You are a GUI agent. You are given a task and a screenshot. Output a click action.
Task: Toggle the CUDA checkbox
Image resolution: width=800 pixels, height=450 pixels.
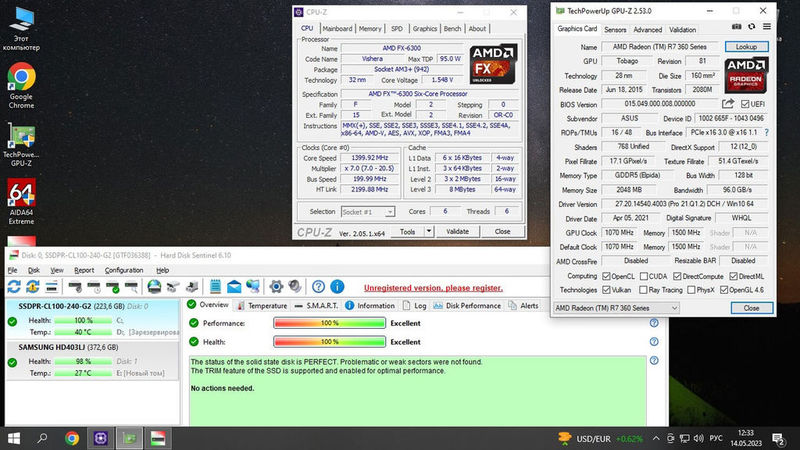click(x=644, y=276)
